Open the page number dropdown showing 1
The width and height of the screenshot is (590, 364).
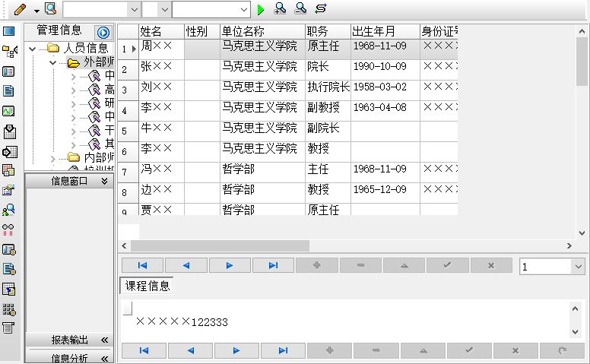click(578, 267)
